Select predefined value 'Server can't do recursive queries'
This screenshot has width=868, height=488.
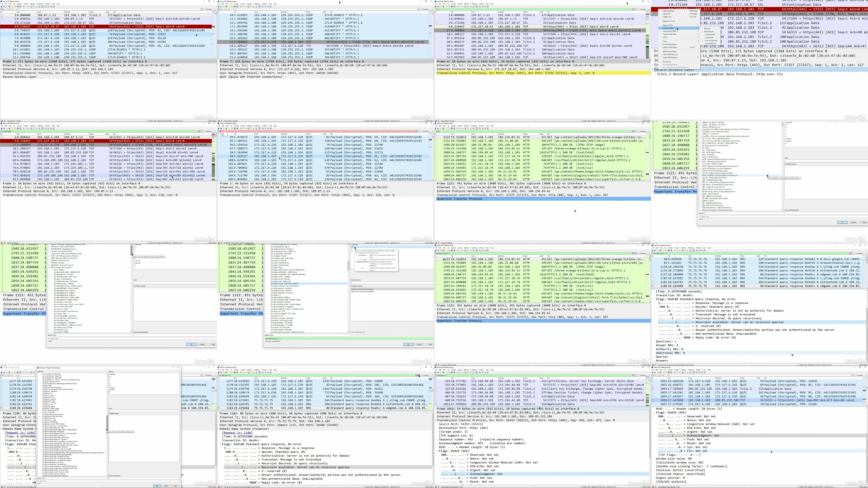363,292
